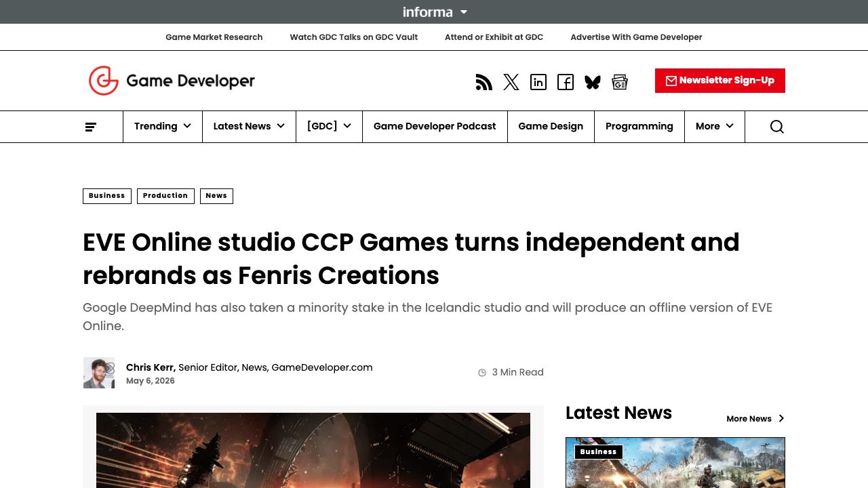Image resolution: width=868 pixels, height=488 pixels.
Task: Open the Game Design menu item
Action: coord(551,126)
